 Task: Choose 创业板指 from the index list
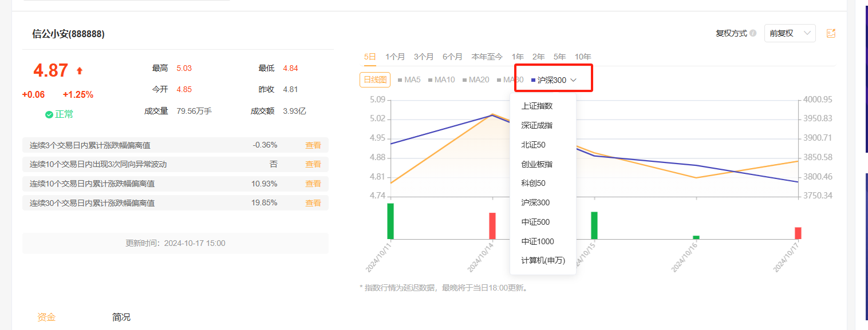543,164
